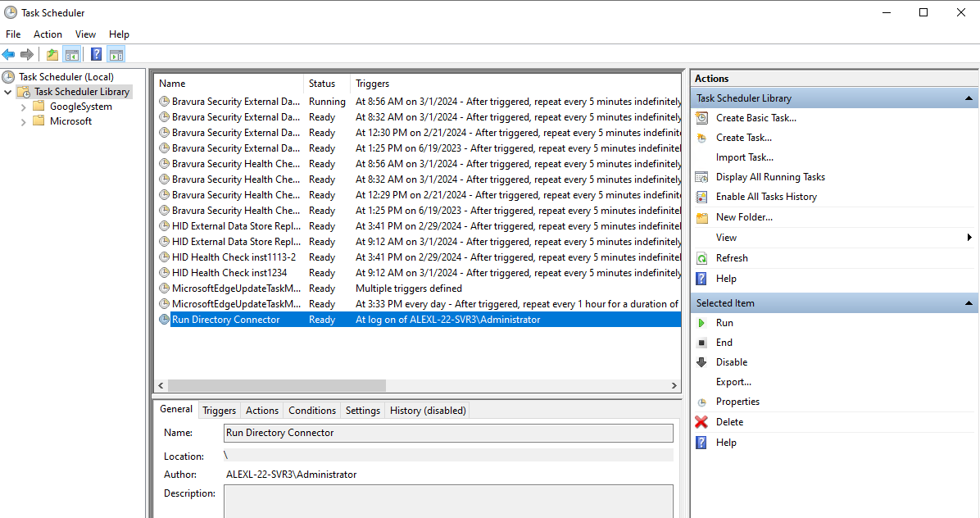
Task: Expand the GoogleSystem folder in the tree
Action: [25, 106]
